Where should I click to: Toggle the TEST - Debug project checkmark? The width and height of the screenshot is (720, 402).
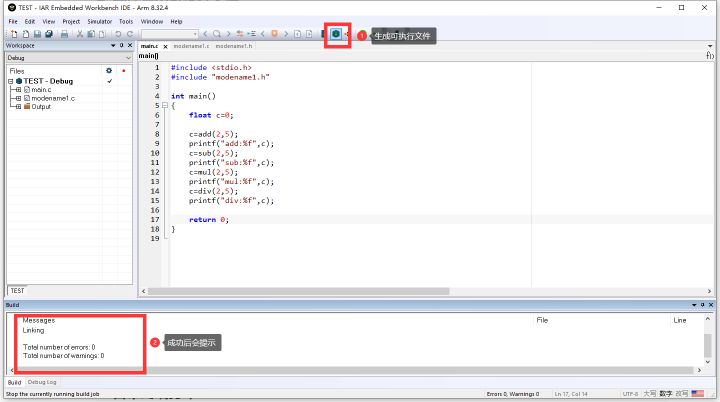point(110,81)
